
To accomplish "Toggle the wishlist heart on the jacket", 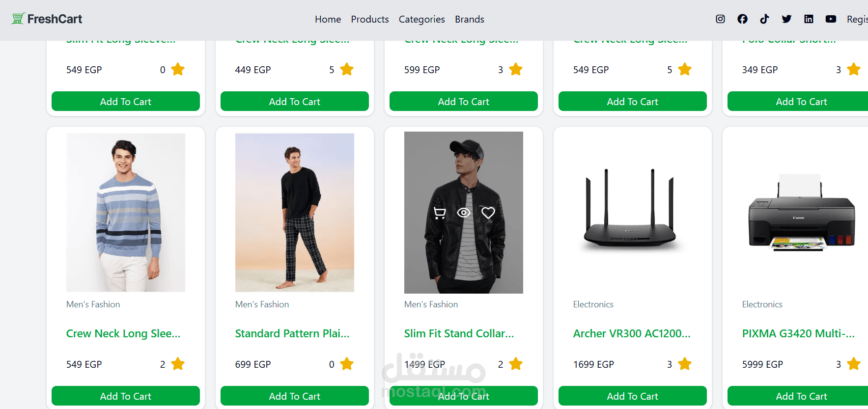I will coord(488,213).
